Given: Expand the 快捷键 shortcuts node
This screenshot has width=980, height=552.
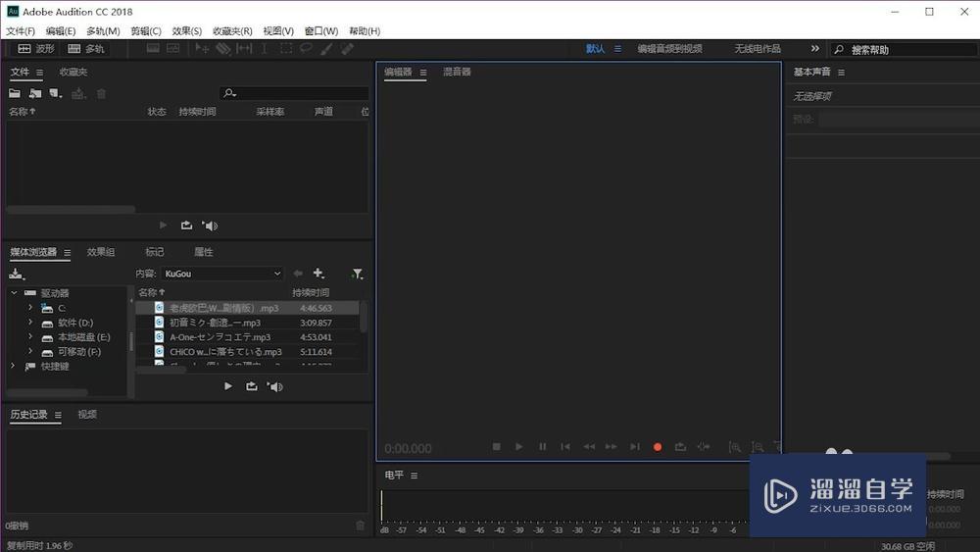Looking at the screenshot, I should (13, 366).
